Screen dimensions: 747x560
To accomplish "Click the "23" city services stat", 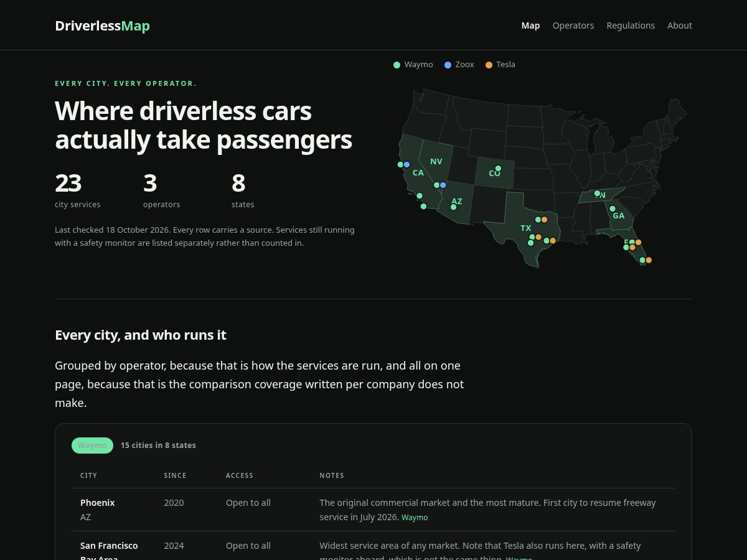I will (68, 183).
